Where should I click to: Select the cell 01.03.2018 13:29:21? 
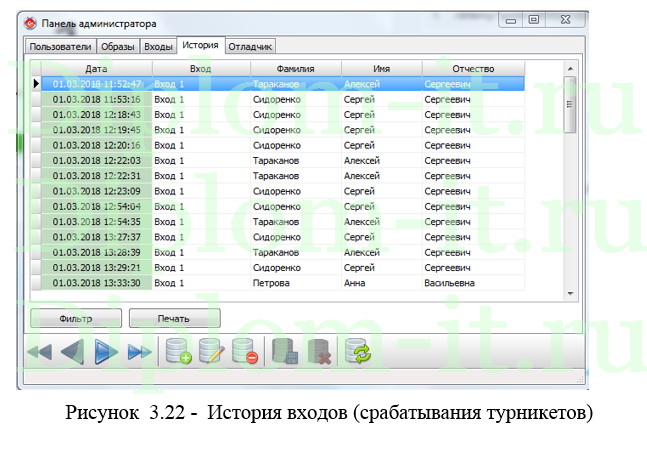click(97, 267)
